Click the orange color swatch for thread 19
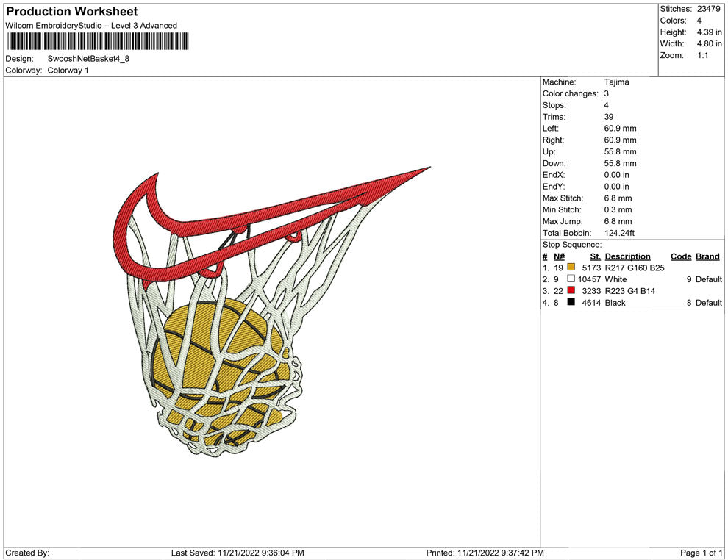728x560 pixels. [571, 268]
